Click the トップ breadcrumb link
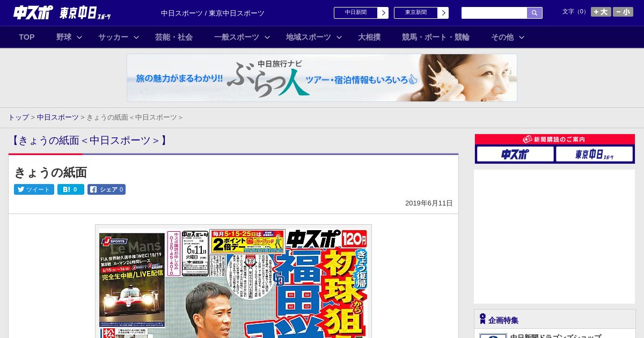 coord(18,117)
